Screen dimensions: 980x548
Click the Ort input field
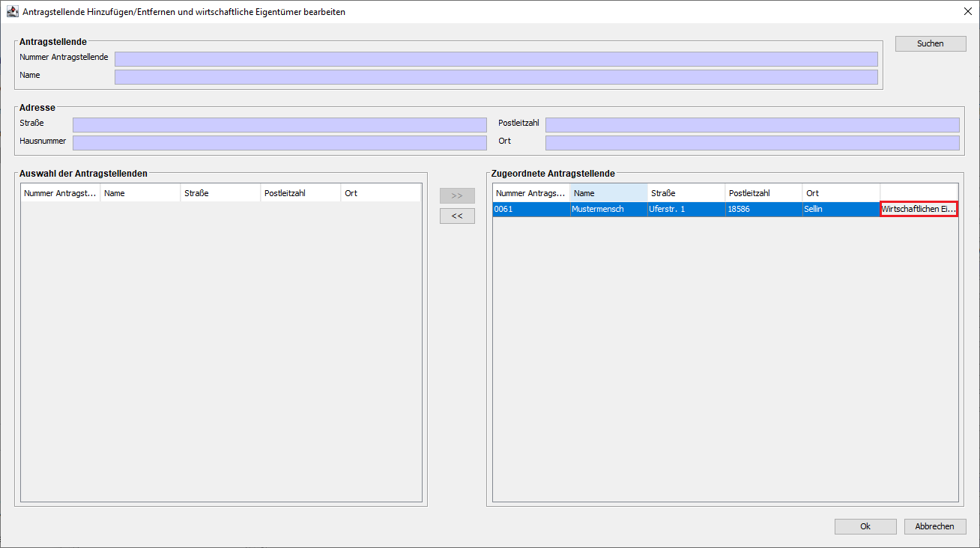click(x=751, y=143)
